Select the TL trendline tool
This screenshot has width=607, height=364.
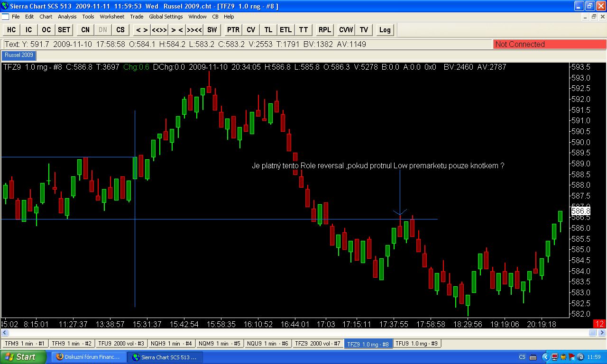[268, 30]
